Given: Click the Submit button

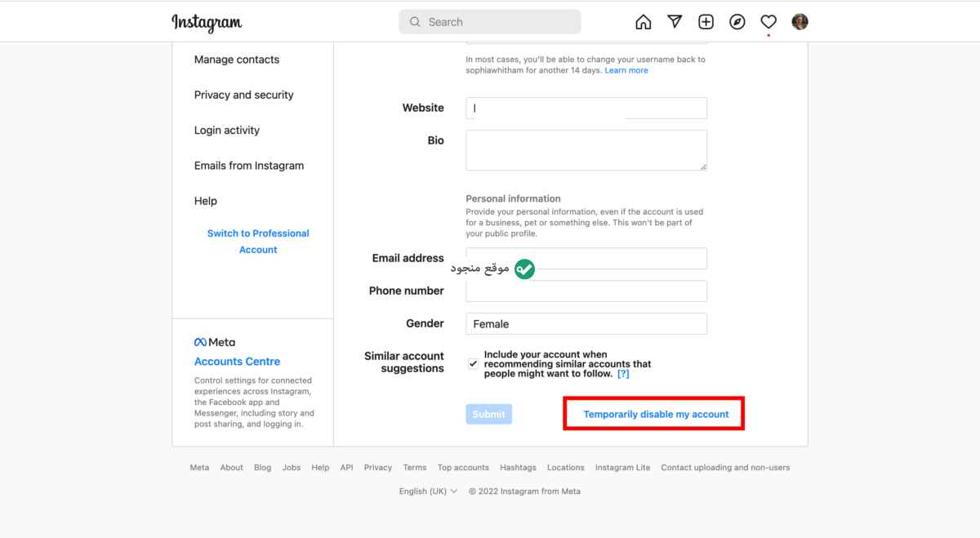Looking at the screenshot, I should (x=489, y=414).
